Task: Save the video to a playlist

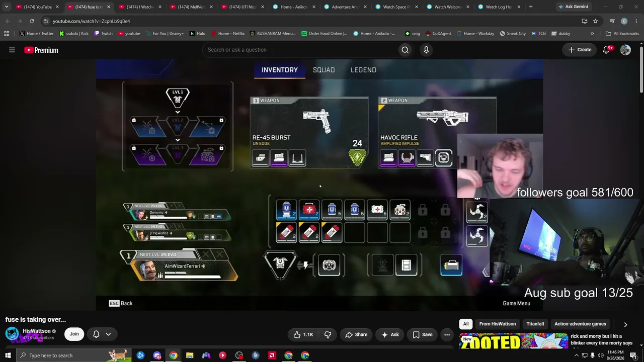Action: 423,334
